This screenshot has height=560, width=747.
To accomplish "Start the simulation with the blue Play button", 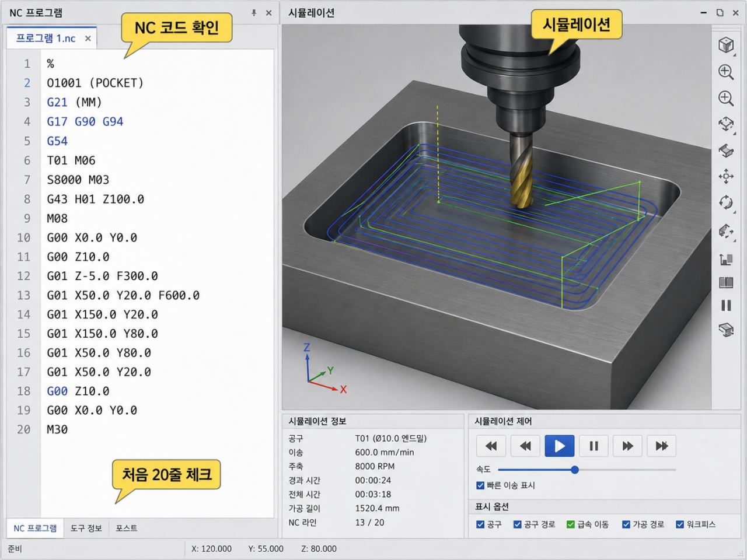I will [560, 446].
